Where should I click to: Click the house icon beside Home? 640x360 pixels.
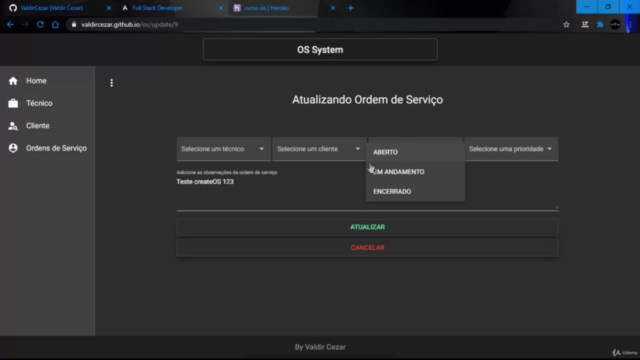13,81
